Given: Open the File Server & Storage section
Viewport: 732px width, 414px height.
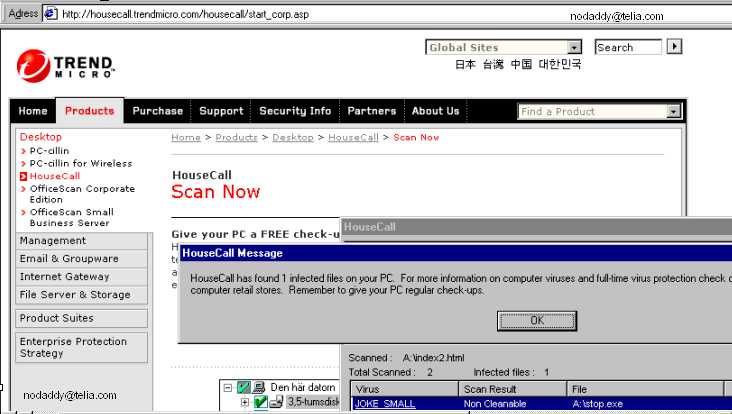Looking at the screenshot, I should point(82,295).
